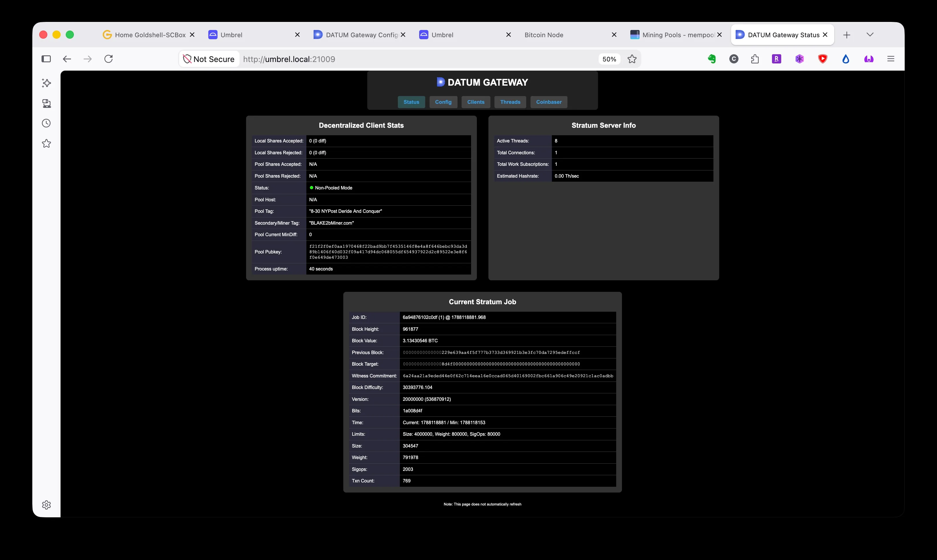Open the Coinbaser page button
937x560 pixels.
pos(548,102)
